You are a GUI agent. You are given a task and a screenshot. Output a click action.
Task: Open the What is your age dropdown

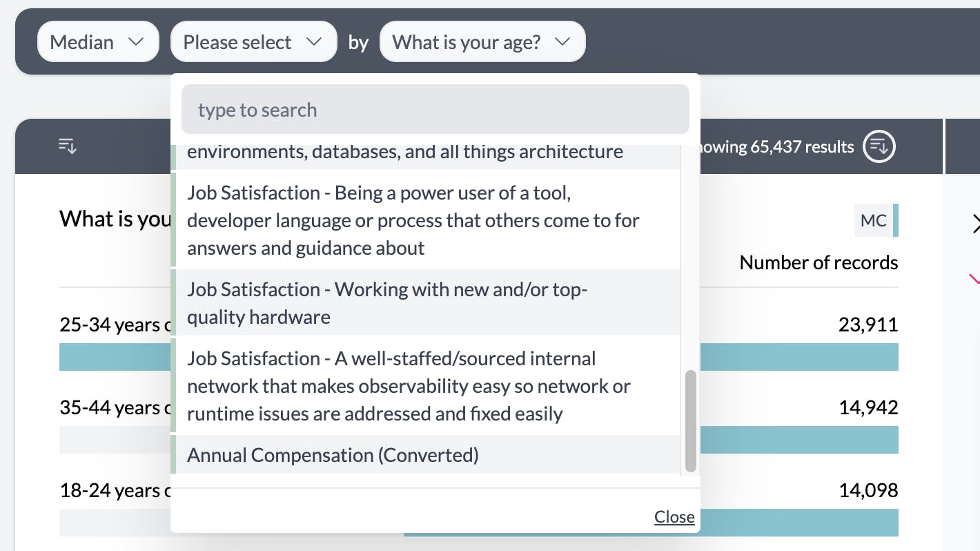pos(482,42)
